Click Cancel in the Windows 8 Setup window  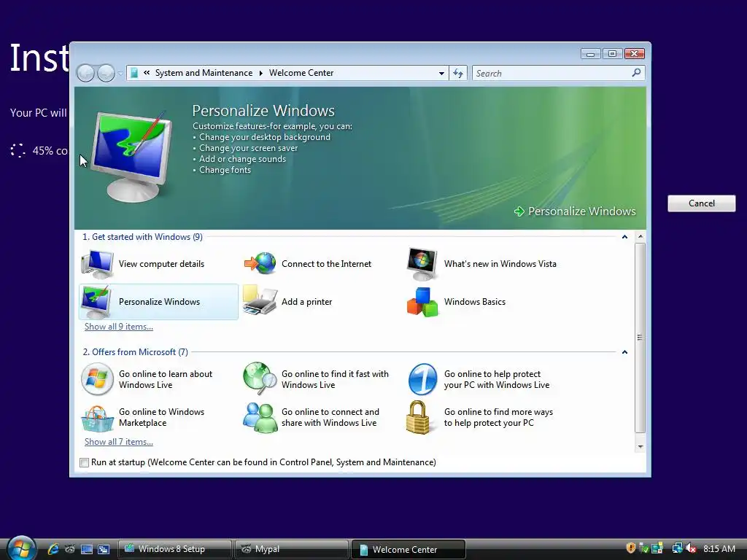coord(701,203)
